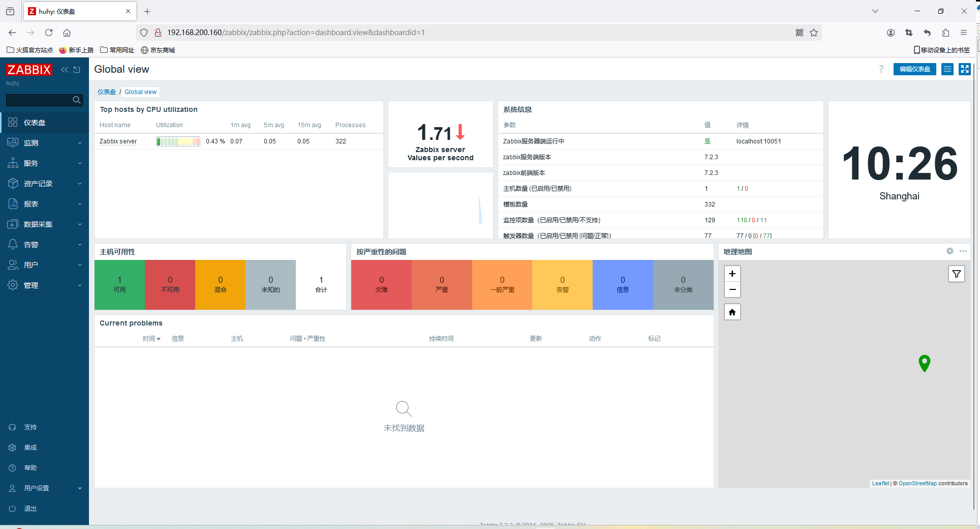Click the sidebar search magnifier icon

tap(77, 100)
